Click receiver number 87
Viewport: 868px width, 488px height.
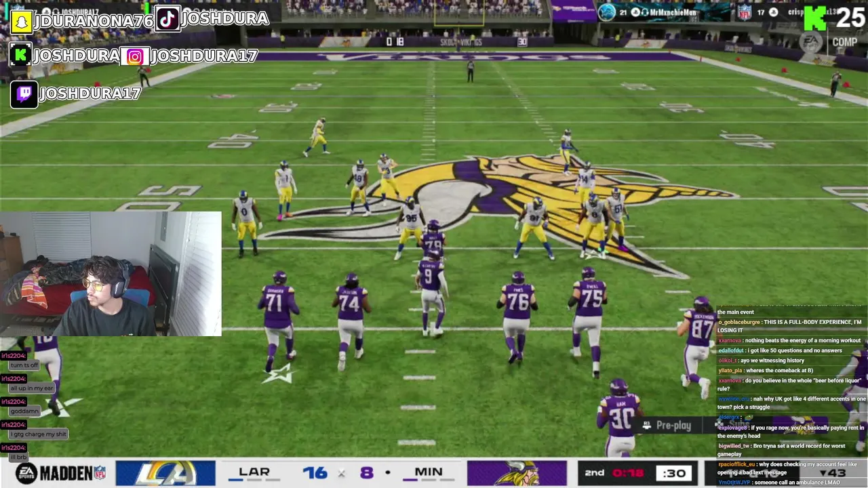[x=698, y=346]
